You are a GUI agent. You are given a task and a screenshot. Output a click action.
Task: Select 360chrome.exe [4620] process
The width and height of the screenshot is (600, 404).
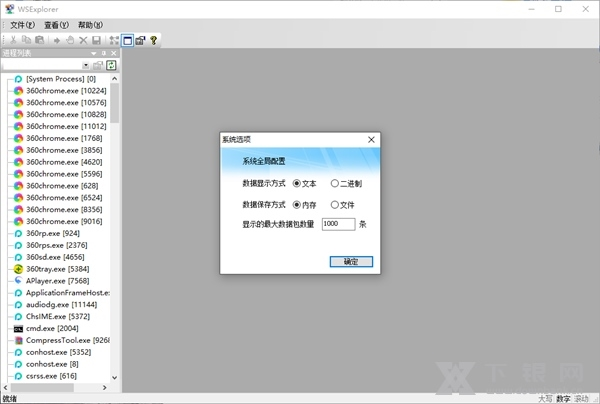pos(64,162)
